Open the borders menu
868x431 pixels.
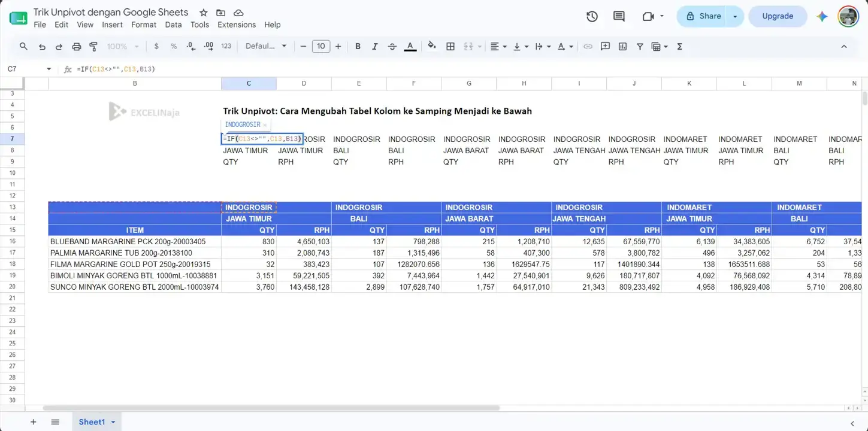(x=450, y=46)
